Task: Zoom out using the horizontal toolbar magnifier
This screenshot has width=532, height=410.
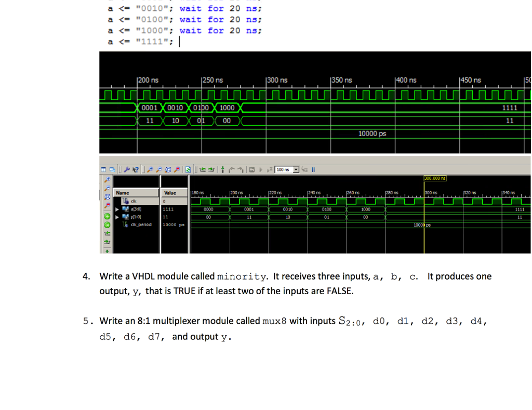Action: [x=159, y=169]
